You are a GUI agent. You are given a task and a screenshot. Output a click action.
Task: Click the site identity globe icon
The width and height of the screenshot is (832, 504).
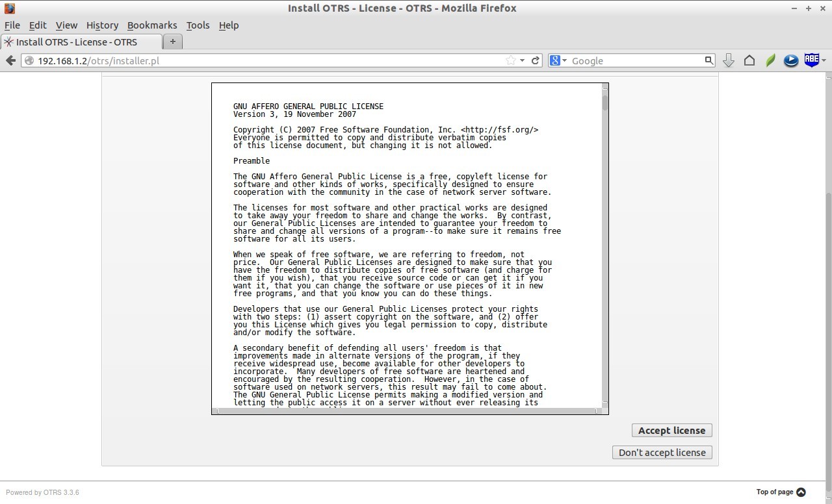29,60
